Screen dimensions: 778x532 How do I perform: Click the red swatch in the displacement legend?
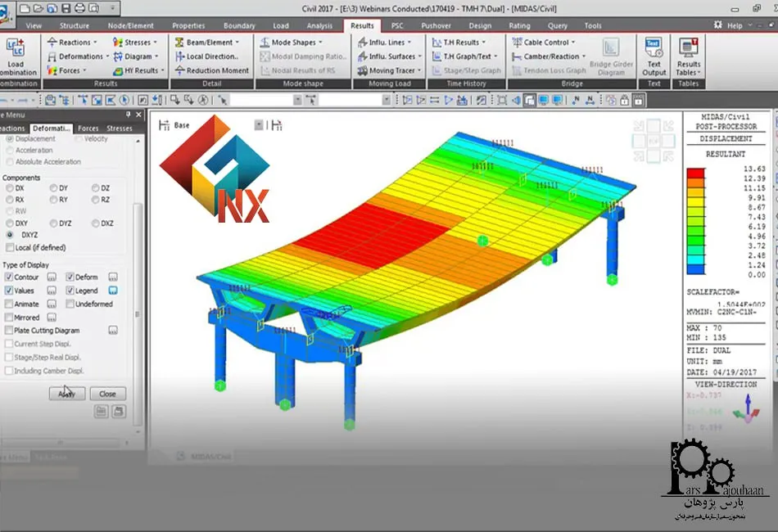coord(696,173)
